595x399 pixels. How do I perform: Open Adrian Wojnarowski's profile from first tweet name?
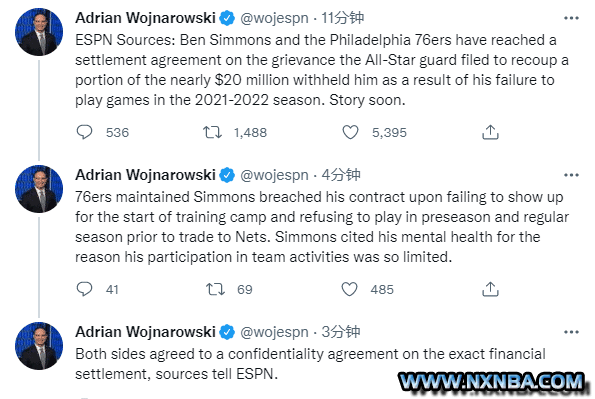pyautogui.click(x=145, y=18)
